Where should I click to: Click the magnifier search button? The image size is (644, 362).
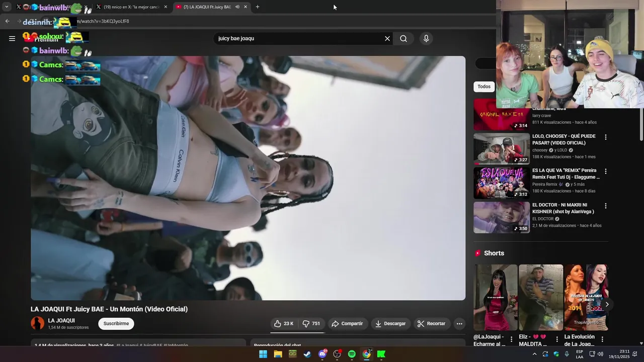404,39
